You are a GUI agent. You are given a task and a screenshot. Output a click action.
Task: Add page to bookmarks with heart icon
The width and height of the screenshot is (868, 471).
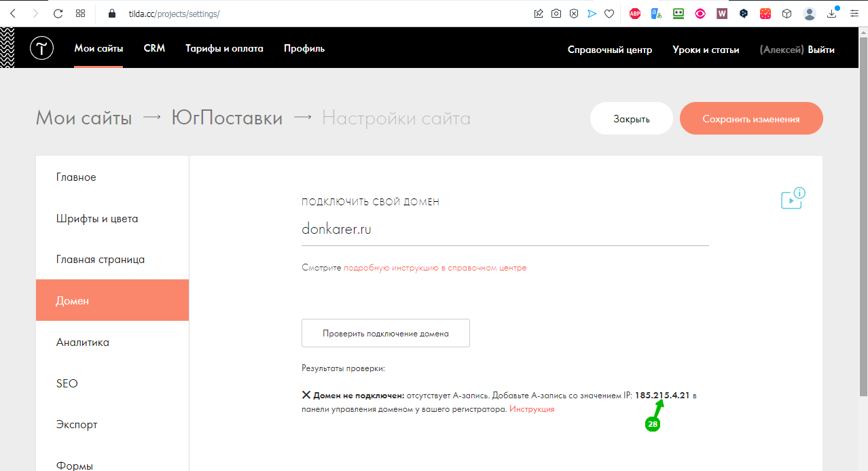click(x=609, y=13)
